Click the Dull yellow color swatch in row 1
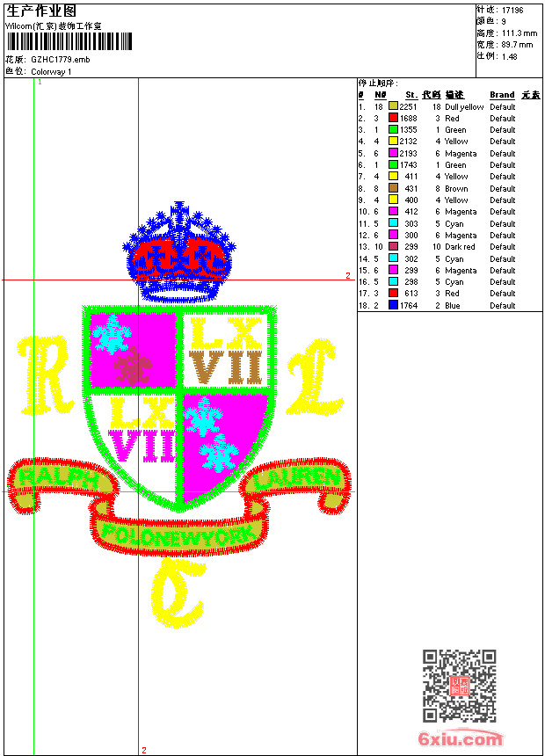 (393, 106)
